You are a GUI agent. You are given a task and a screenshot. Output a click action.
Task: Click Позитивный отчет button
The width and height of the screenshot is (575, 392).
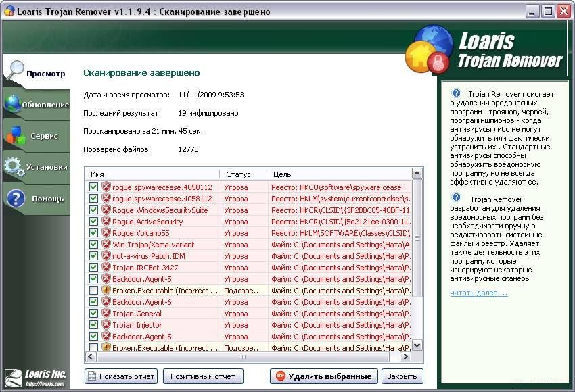pyautogui.click(x=203, y=376)
